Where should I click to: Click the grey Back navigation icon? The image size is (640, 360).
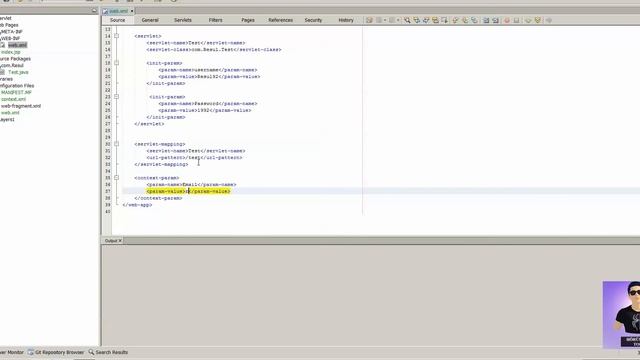(379, 20)
